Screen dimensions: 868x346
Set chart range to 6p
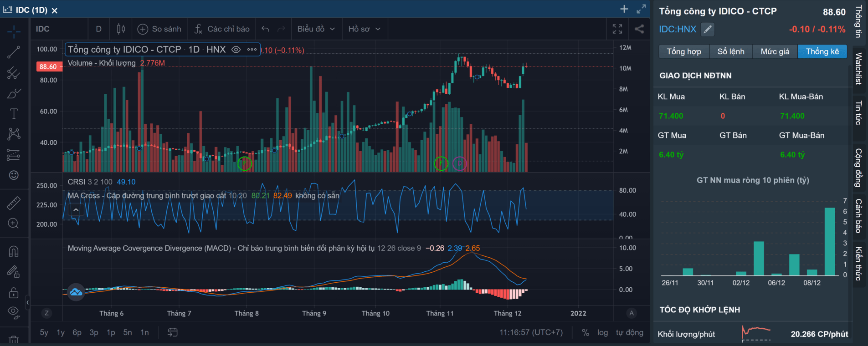tap(77, 332)
